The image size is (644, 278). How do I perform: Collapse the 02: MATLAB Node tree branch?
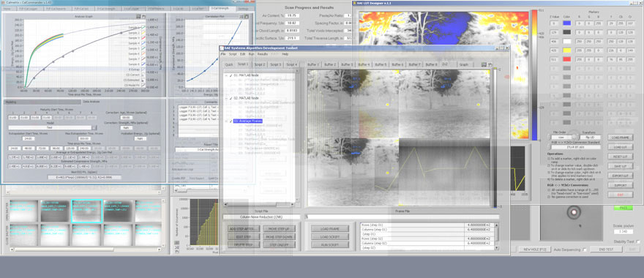(226, 99)
